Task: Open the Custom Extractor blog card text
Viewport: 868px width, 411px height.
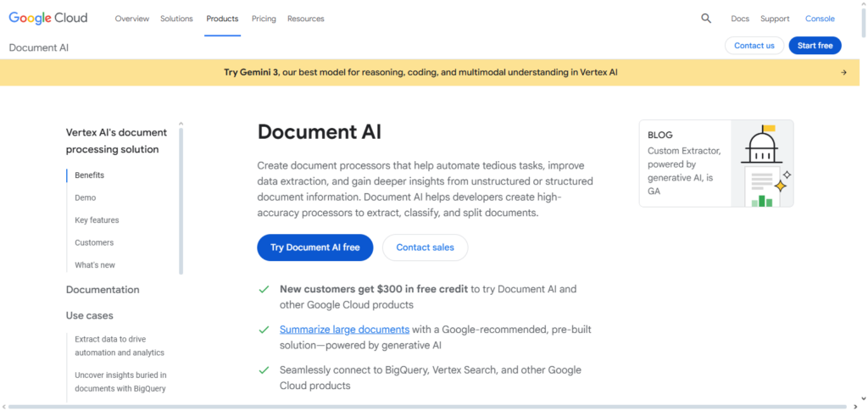Action: tap(684, 171)
